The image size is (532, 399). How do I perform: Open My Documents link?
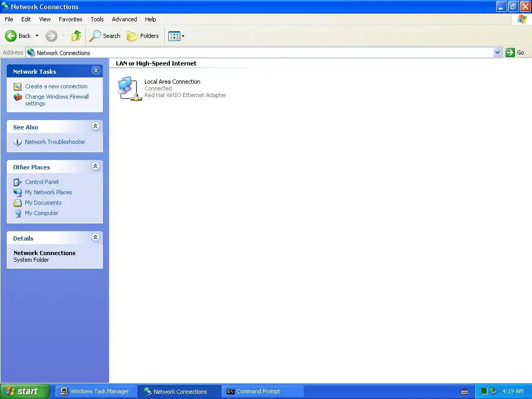[43, 203]
